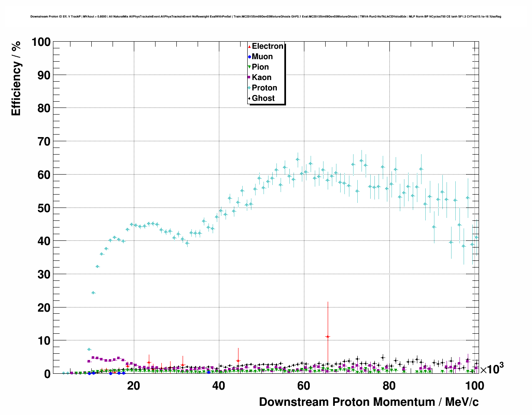Click the 20 tick label on x-axis

[x=133, y=386]
